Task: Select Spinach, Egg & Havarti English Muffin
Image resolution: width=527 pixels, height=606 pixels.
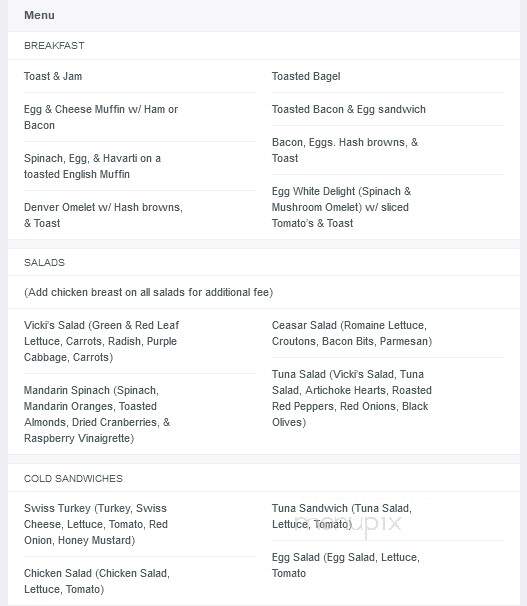Action: (x=92, y=166)
